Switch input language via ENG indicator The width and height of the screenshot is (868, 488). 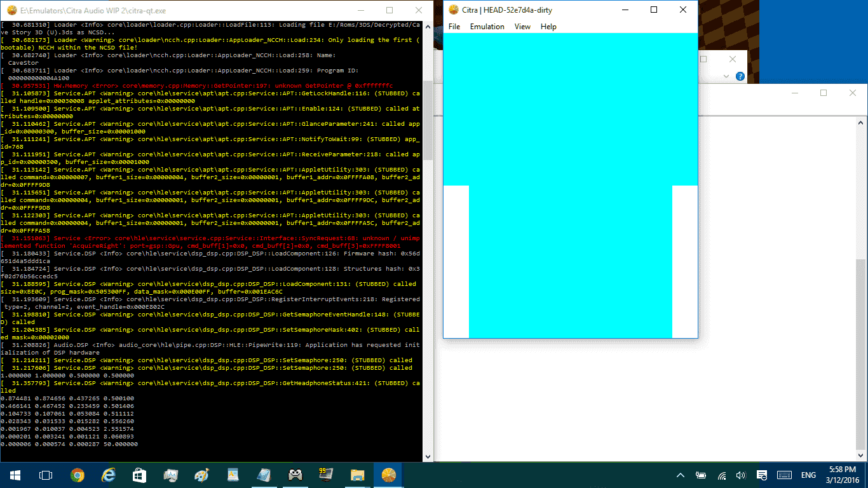[808, 475]
